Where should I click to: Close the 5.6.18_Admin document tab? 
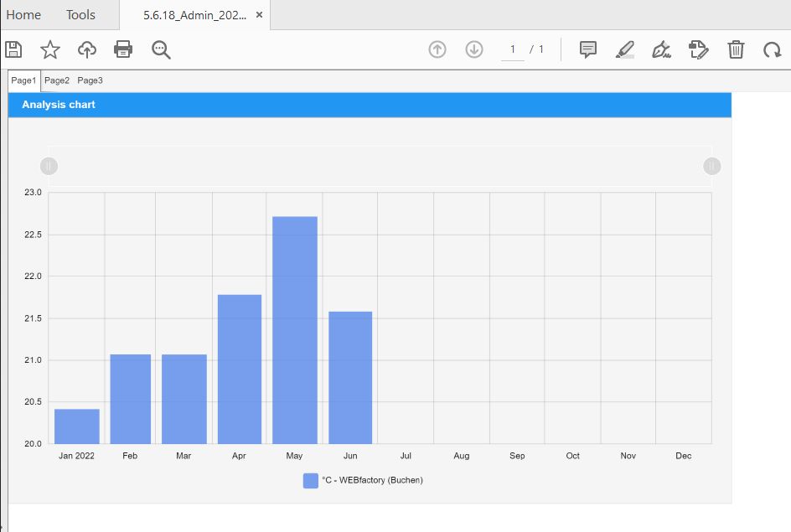pos(260,15)
